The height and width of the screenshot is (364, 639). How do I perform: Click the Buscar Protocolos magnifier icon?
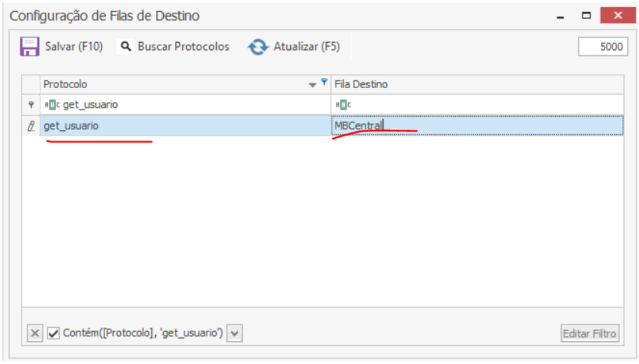point(126,47)
